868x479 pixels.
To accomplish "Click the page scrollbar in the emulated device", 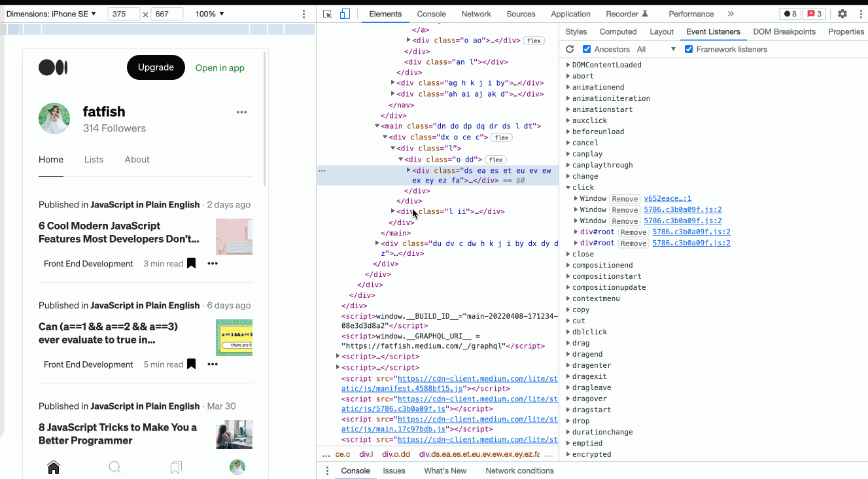I will tap(264, 118).
